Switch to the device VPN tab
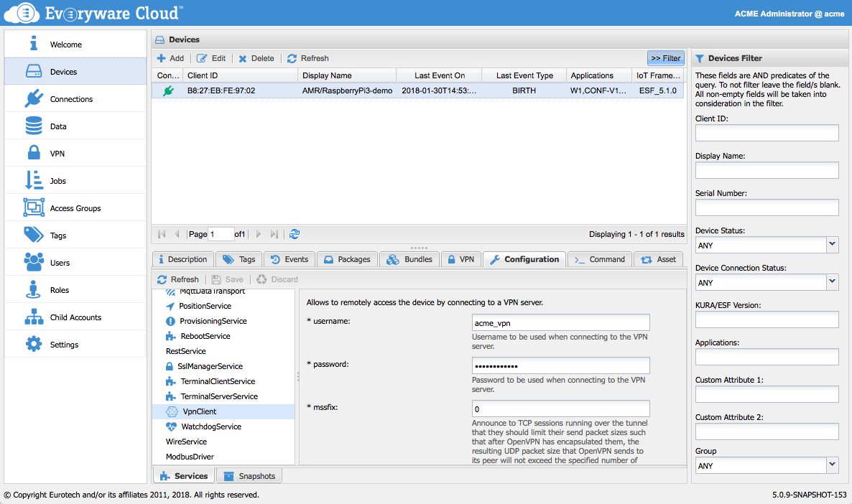This screenshot has width=852, height=504. click(460, 260)
